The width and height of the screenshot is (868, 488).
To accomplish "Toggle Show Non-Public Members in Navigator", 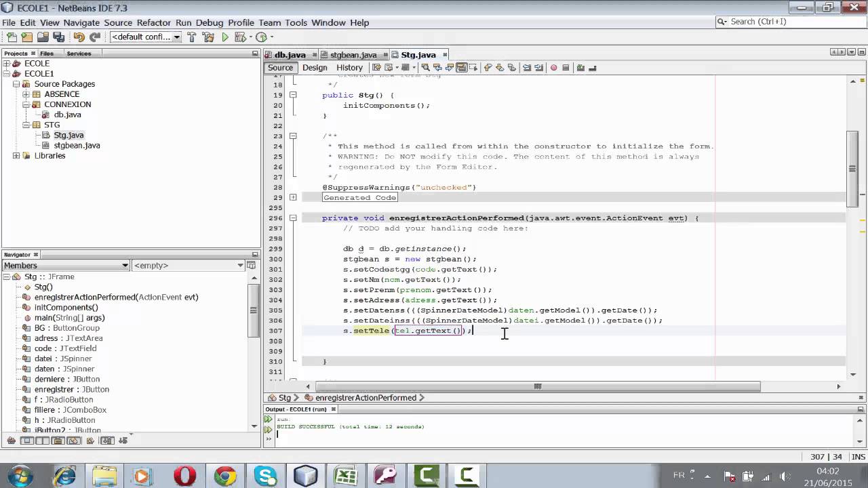I will (58, 441).
